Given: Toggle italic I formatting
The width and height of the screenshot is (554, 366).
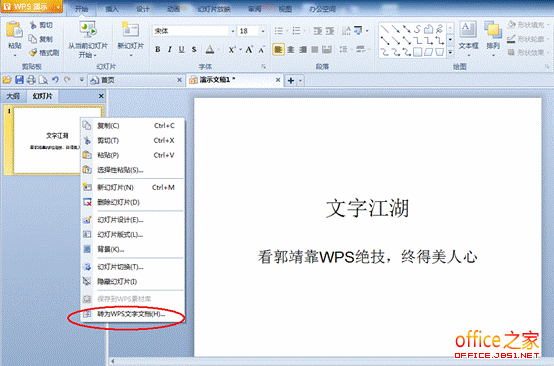Looking at the screenshot, I should [x=170, y=49].
